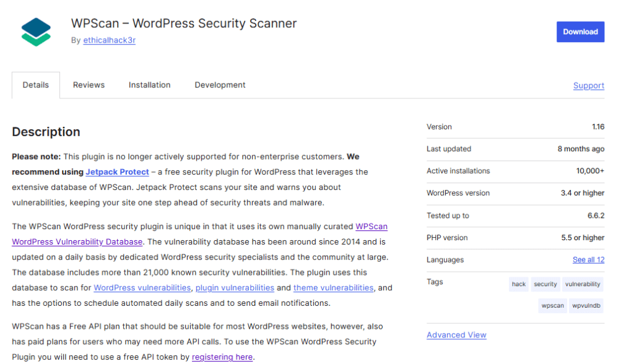The height and width of the screenshot is (364, 634).
Task: Click the Languages label
Action: [445, 259]
